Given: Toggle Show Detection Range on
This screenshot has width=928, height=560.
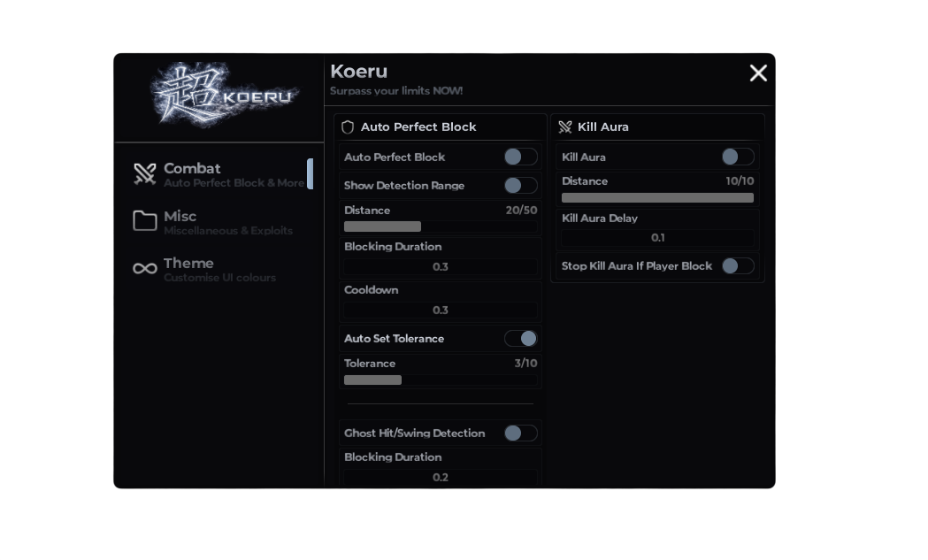Looking at the screenshot, I should [x=521, y=185].
